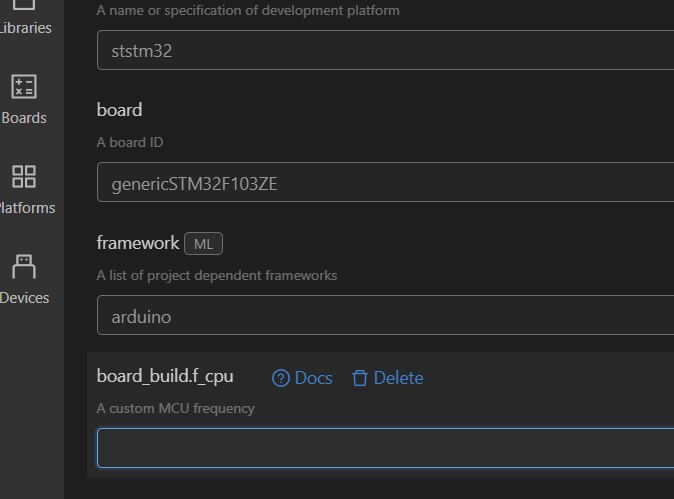Click the trash icon beside Delete
Screen dimensions: 674x499
tap(360, 378)
